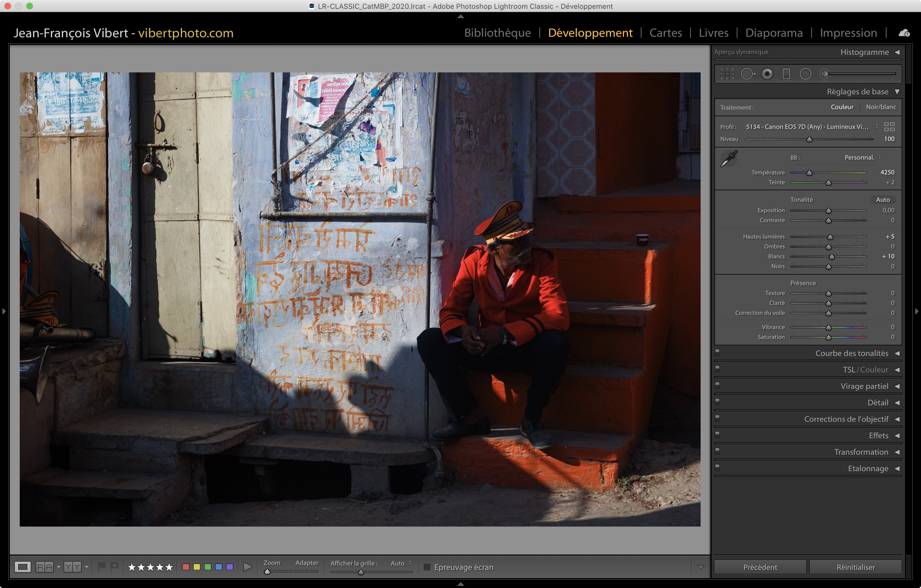Viewport: 921px width, 588px height.
Task: Click the cloud sync status icon
Action: pyautogui.click(x=904, y=33)
